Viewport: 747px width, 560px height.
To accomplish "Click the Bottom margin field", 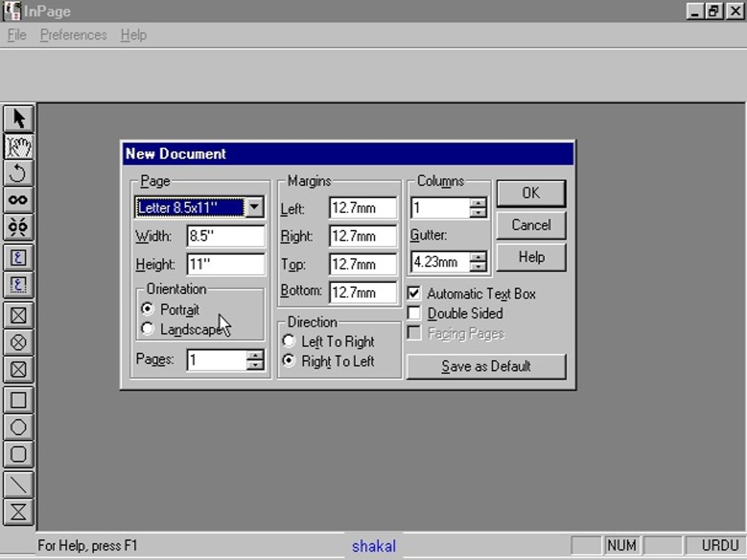I will (363, 292).
